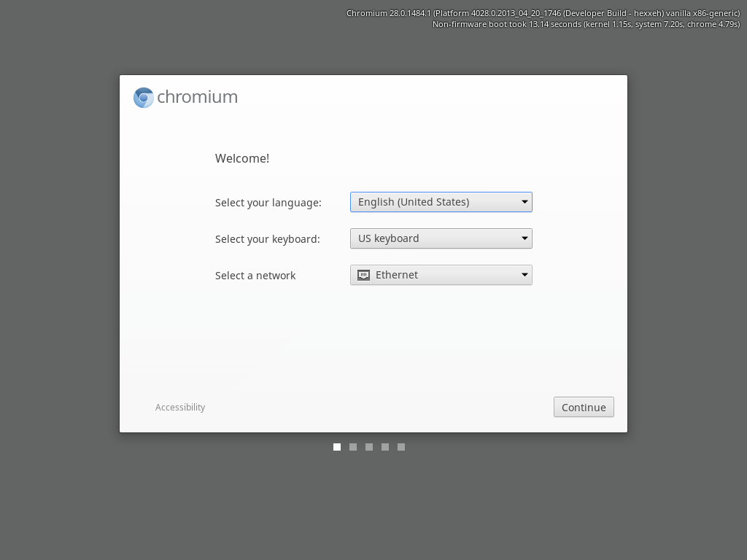Click the language dropdown arrow

click(524, 202)
